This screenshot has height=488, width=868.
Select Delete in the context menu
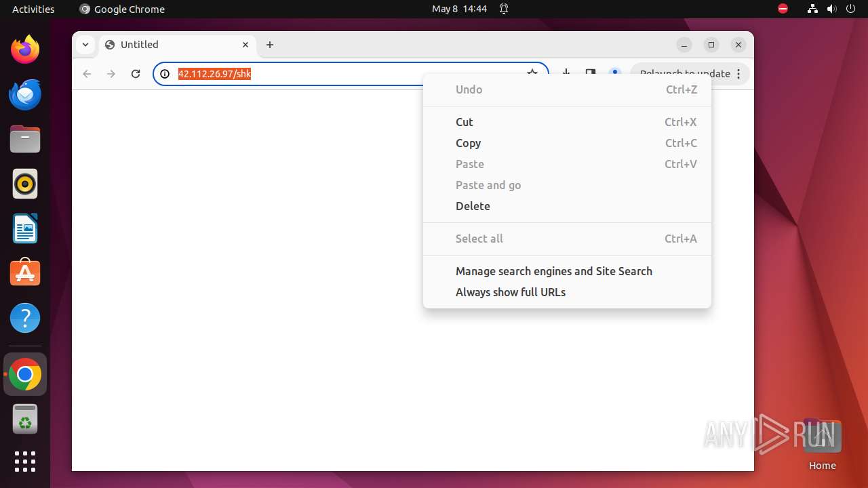click(x=567, y=206)
